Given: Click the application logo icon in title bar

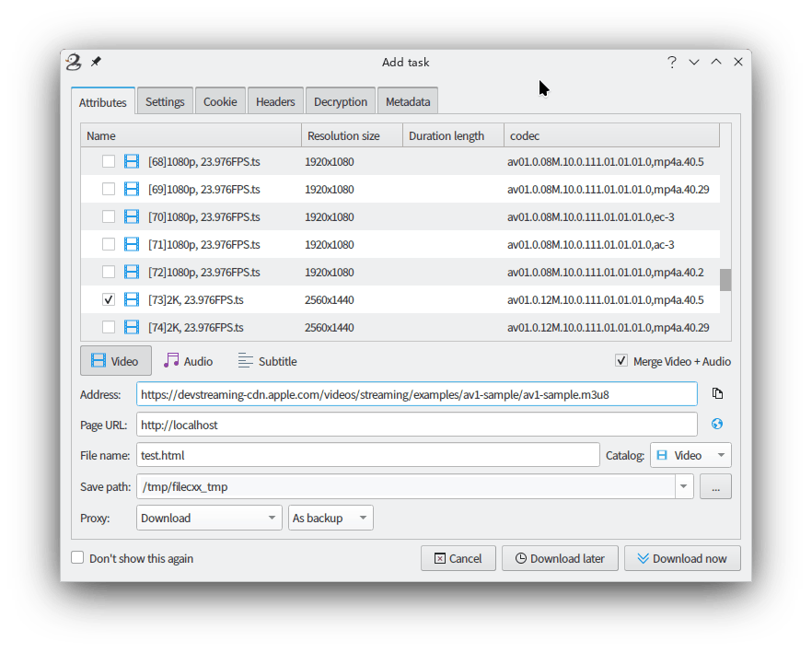Looking at the screenshot, I should [x=74, y=63].
